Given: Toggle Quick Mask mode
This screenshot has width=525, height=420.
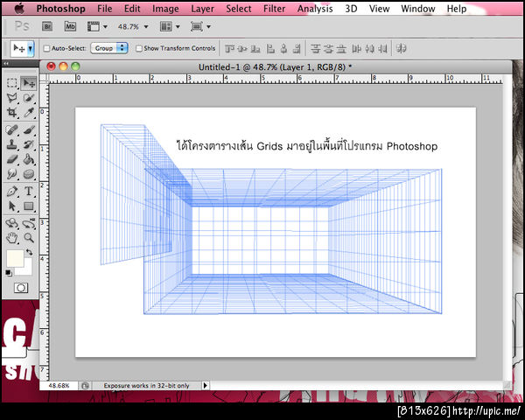Looking at the screenshot, I should tap(21, 288).
